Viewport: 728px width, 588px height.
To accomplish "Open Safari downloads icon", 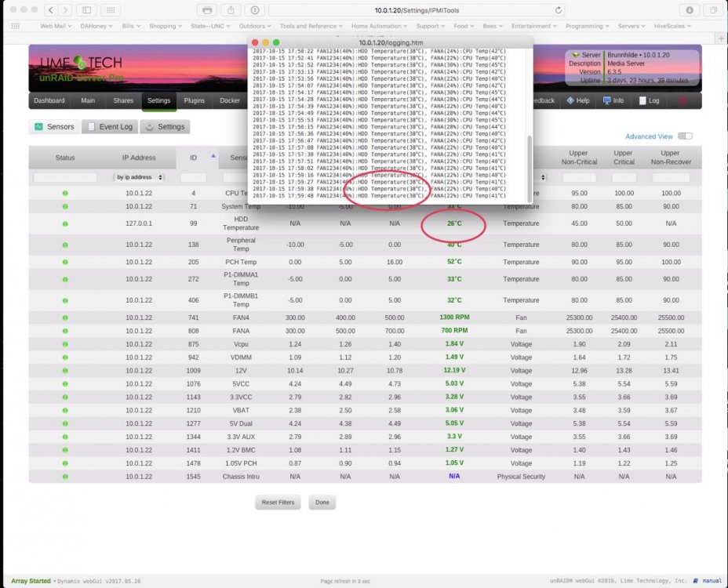I will point(690,9).
